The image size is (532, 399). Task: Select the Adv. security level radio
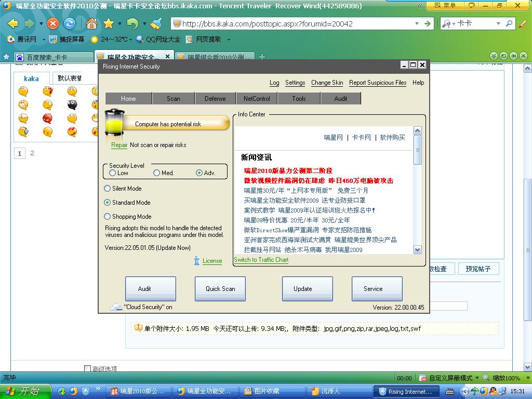click(199, 172)
